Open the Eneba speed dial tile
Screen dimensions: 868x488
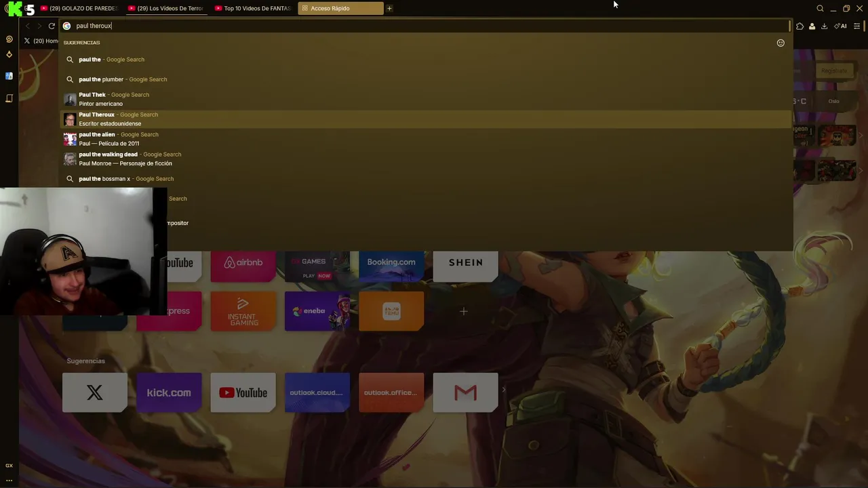[x=317, y=311]
